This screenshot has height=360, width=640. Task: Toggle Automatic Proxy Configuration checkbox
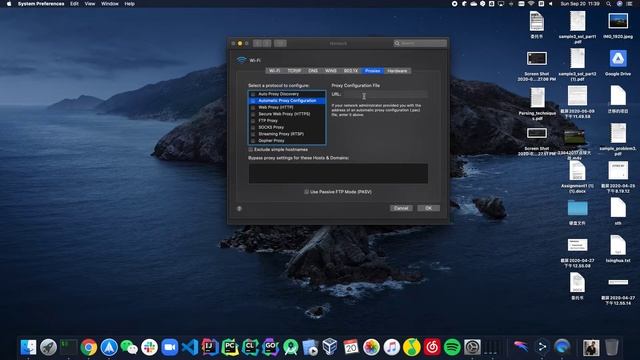253,101
